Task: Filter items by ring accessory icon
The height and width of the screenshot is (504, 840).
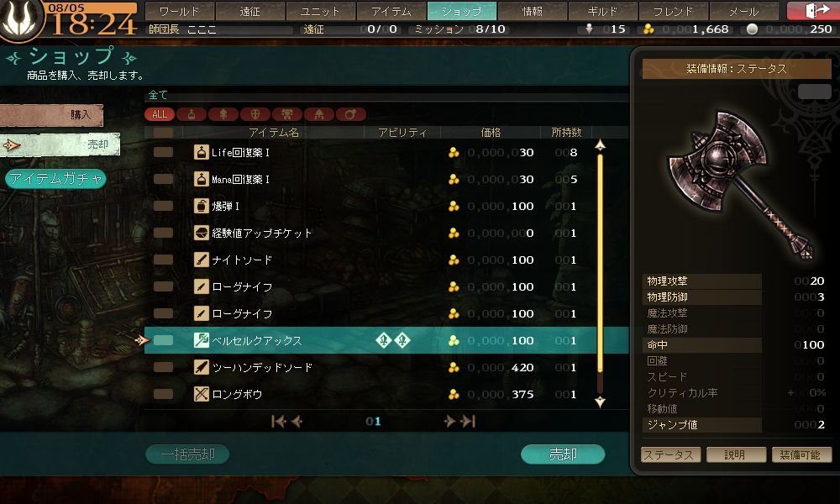Action: [x=351, y=114]
